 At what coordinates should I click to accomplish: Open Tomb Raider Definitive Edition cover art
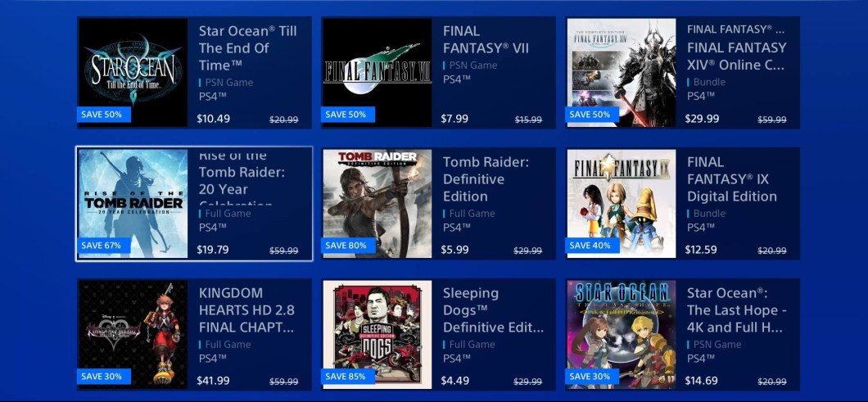(377, 203)
